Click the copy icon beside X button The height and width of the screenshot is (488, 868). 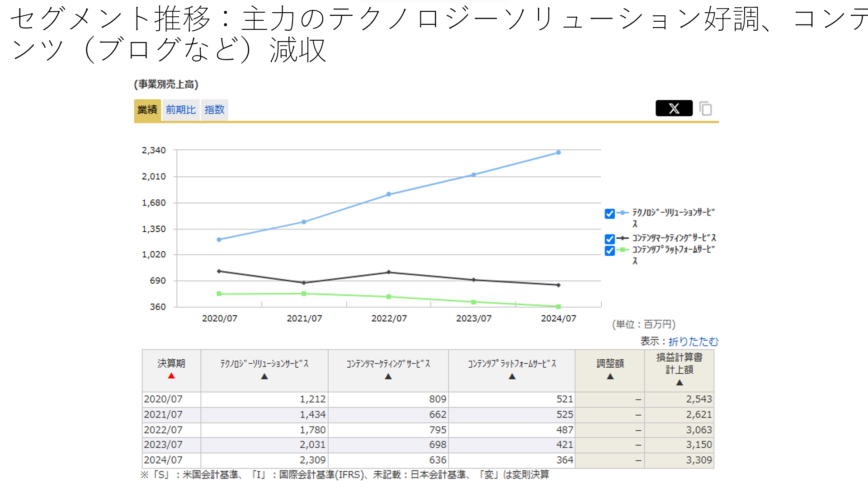tap(705, 108)
